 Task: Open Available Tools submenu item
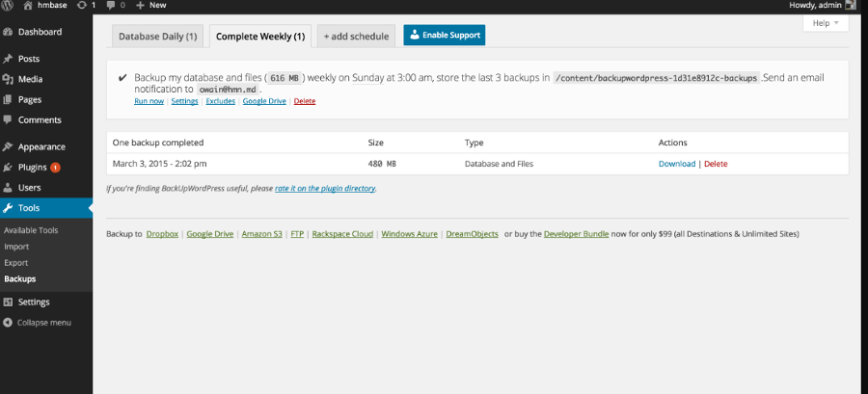31,230
